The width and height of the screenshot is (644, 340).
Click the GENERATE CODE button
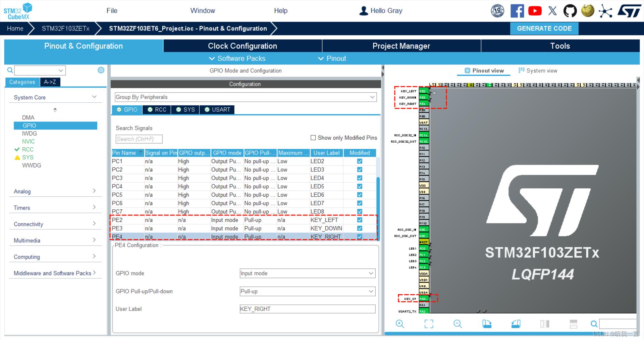[x=544, y=29]
